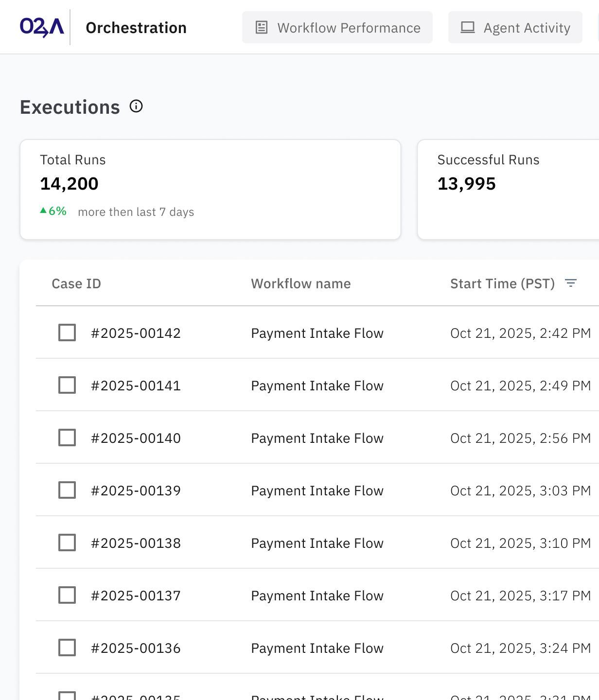Viewport: 599px width, 700px height.
Task: Click the Start Time filter icon
Action: pos(571,283)
